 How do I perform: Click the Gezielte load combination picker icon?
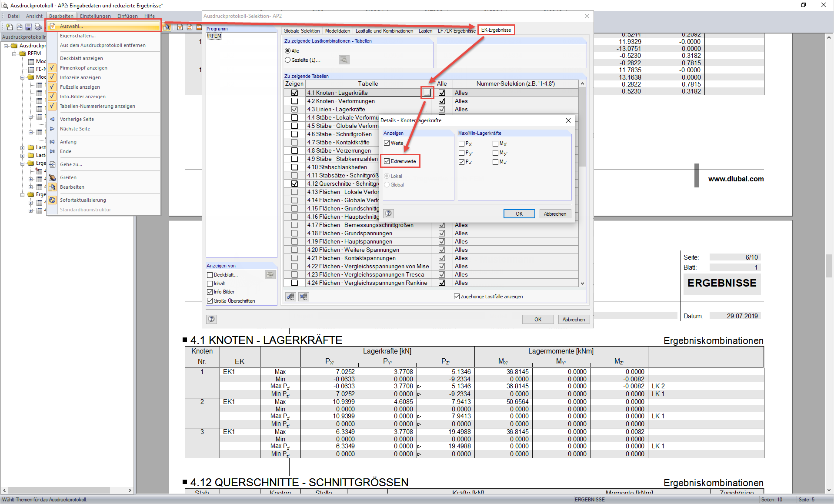[344, 60]
